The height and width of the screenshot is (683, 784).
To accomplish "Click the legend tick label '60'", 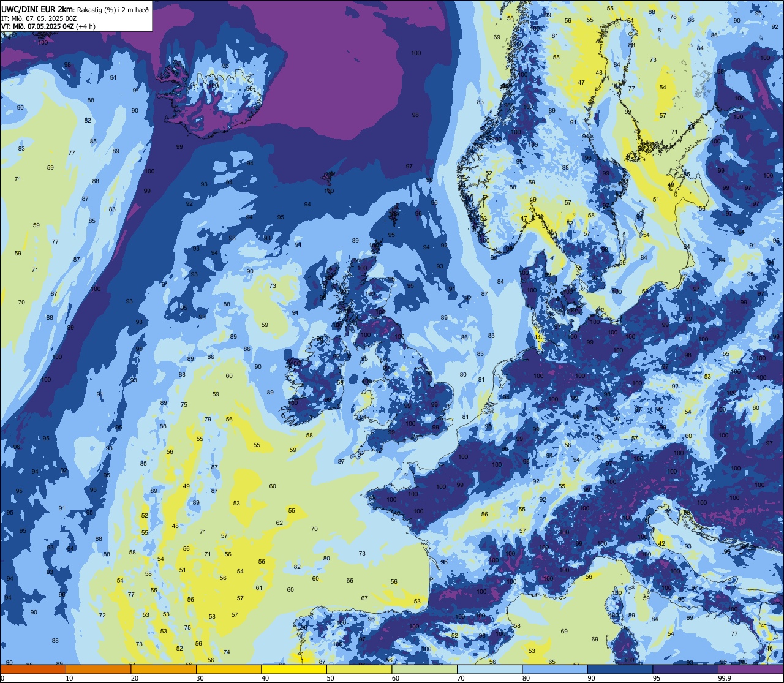I will pyautogui.click(x=396, y=678).
